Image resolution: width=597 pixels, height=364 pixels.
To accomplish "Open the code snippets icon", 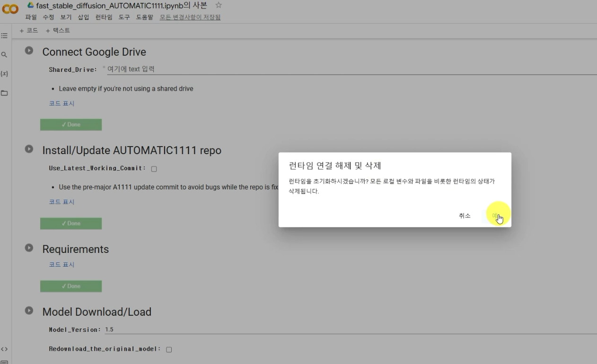I will pyautogui.click(x=4, y=349).
